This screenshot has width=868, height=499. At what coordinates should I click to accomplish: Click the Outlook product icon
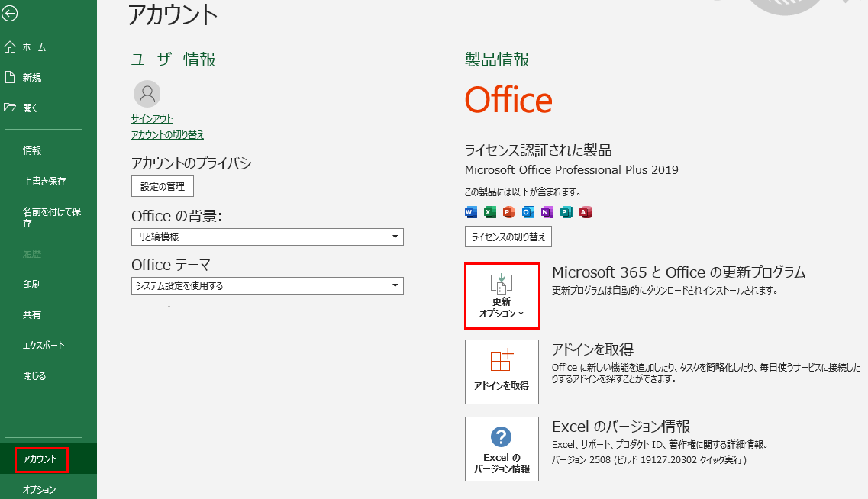(528, 212)
